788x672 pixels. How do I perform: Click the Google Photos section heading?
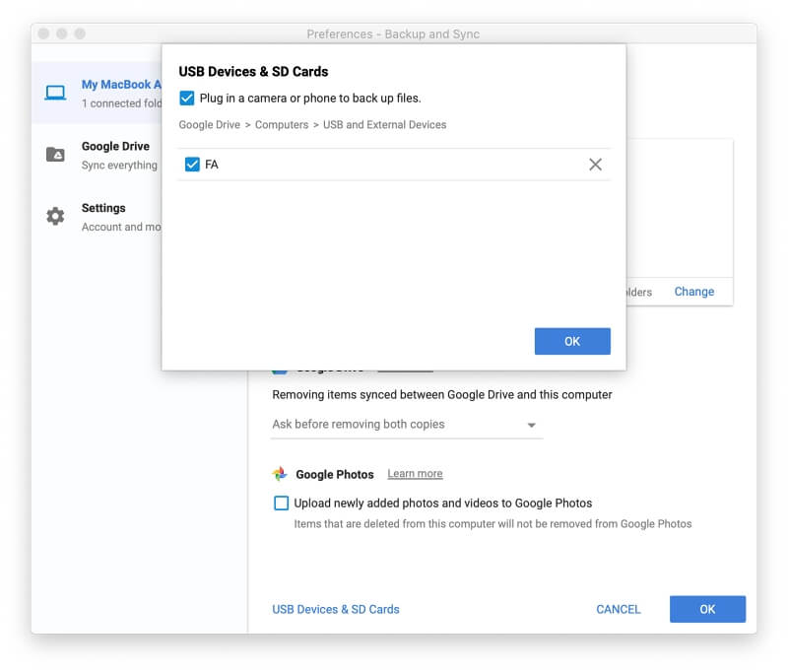click(x=335, y=474)
